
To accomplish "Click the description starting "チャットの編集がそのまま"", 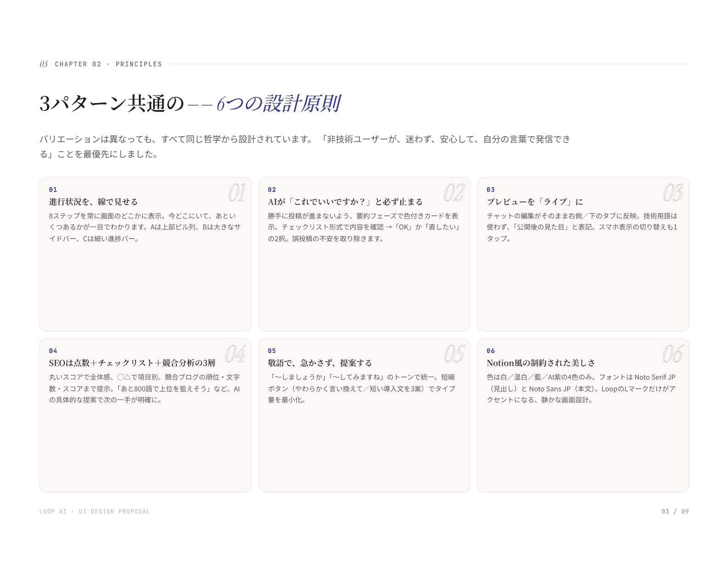I will click(x=582, y=227).
